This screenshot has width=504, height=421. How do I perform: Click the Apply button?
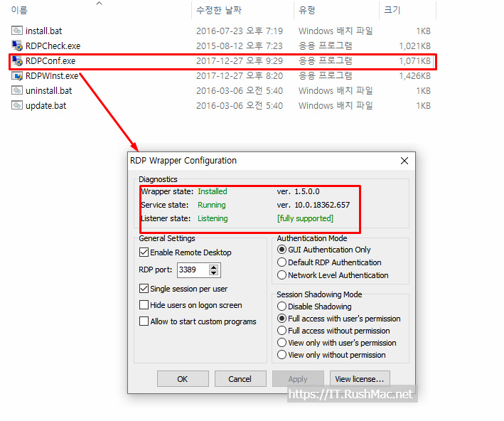click(298, 379)
